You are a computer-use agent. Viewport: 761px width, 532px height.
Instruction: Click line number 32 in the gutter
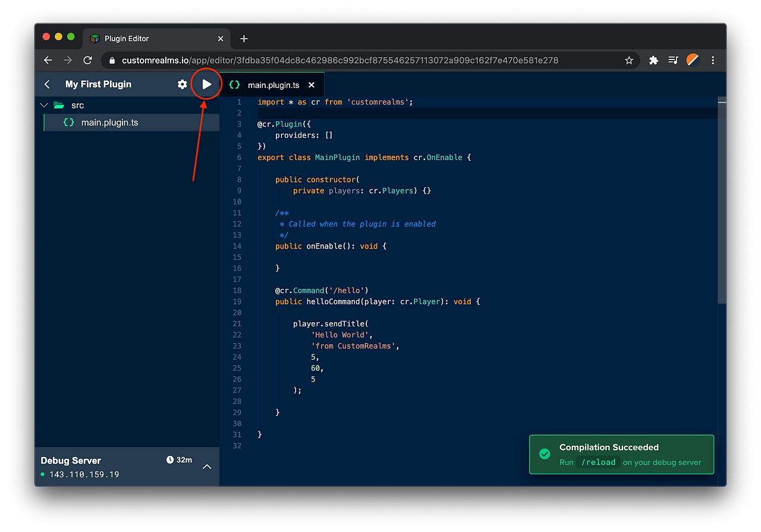point(237,446)
